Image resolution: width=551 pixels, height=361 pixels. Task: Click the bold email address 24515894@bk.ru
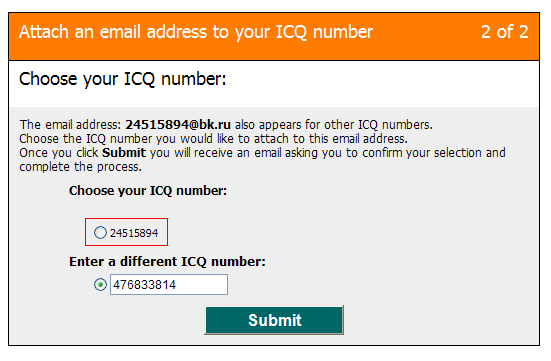(178, 125)
